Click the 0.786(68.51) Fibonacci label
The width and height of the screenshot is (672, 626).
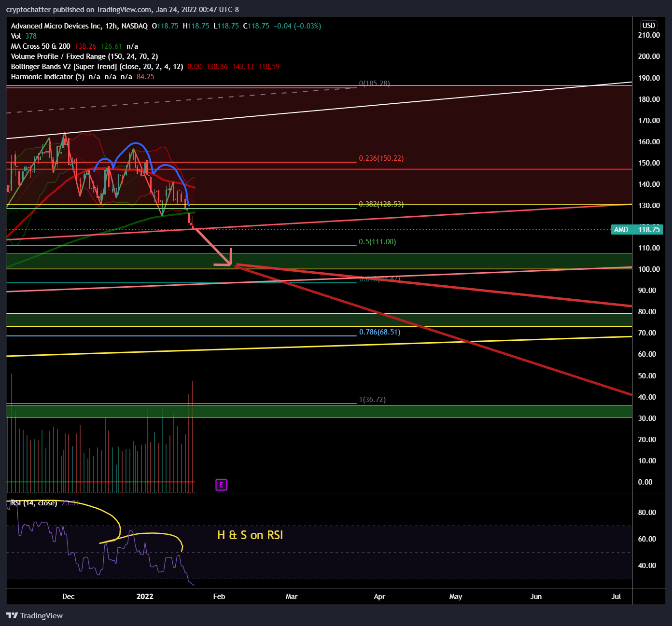380,332
